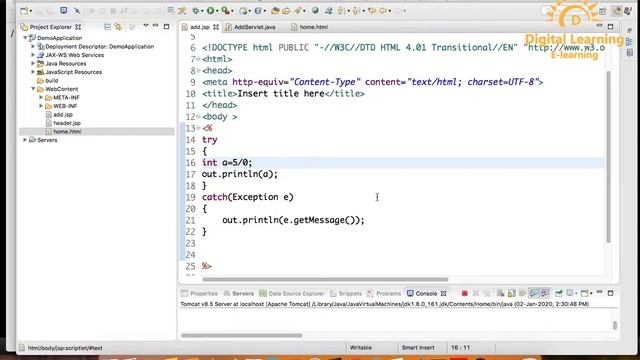
Task: Toggle Link with Editor in Project Explorer
Action: pyautogui.click(x=118, y=27)
